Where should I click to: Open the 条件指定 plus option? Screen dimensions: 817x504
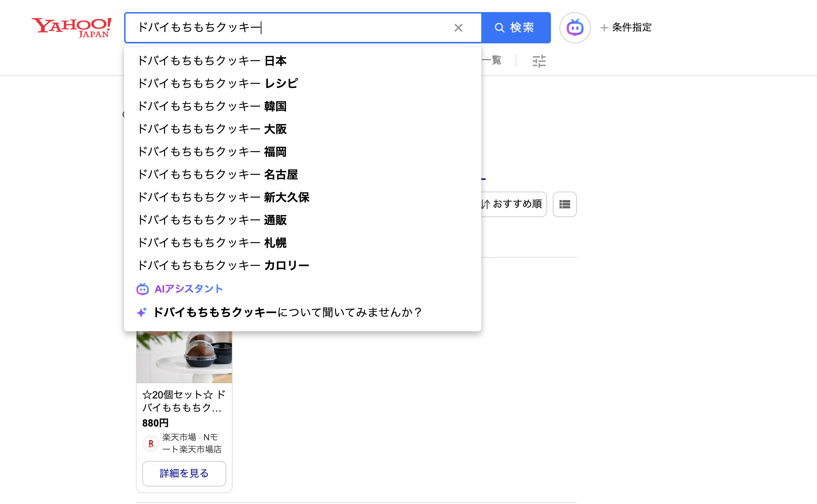click(x=626, y=27)
